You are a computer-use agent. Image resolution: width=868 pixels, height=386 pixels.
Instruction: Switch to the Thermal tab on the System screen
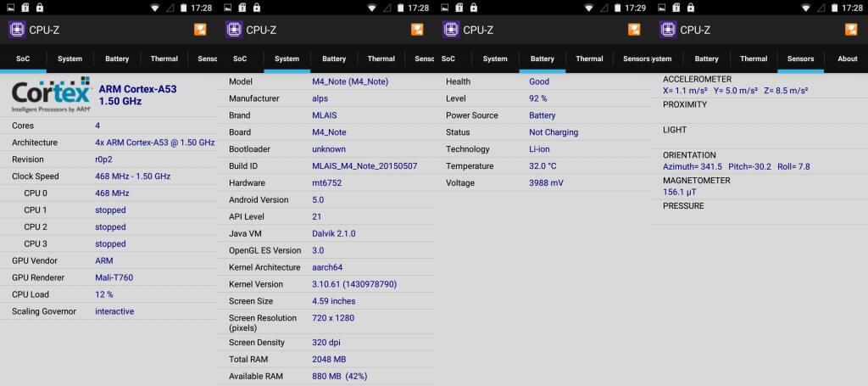coord(381,59)
